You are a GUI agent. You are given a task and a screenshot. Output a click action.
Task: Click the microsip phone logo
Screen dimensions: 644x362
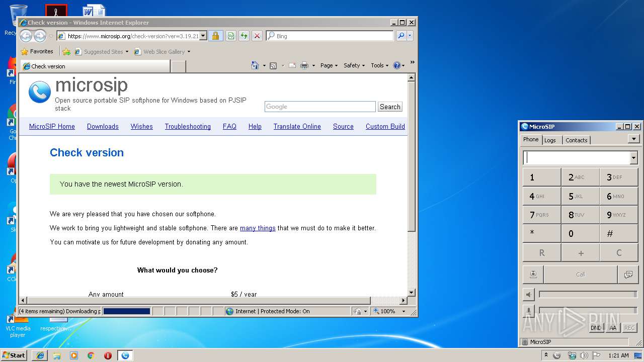point(39,92)
